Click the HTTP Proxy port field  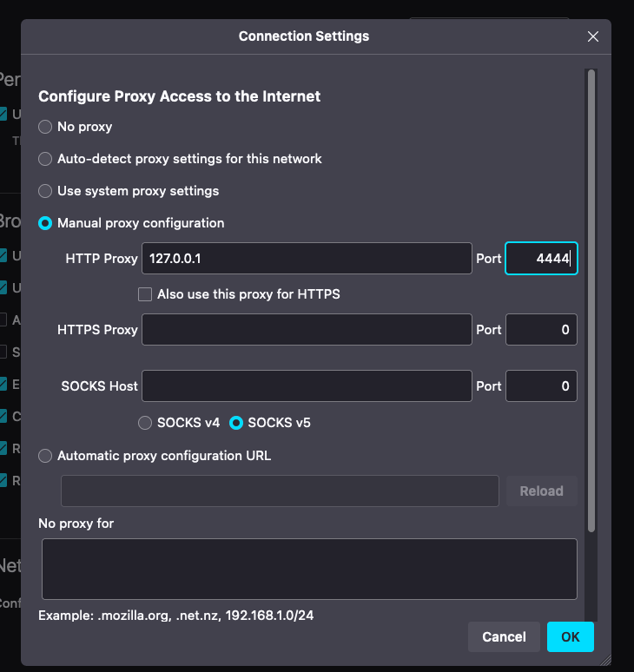coord(541,259)
